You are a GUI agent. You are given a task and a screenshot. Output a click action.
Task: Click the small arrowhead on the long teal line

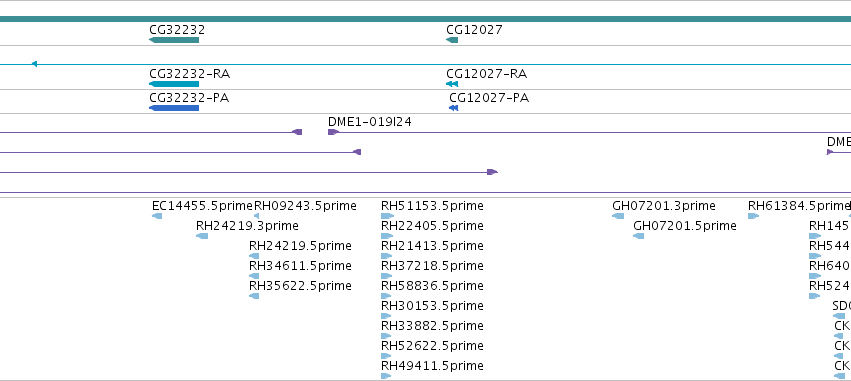point(34,64)
